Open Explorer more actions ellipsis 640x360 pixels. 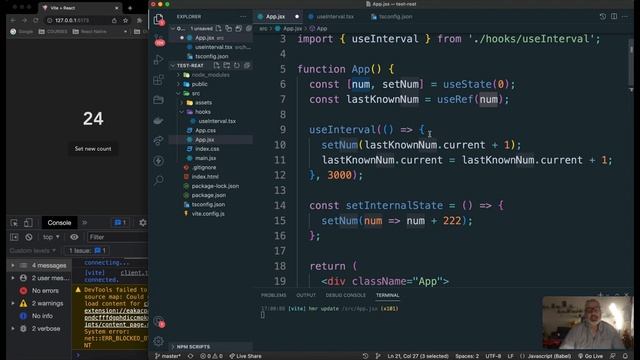tap(243, 17)
